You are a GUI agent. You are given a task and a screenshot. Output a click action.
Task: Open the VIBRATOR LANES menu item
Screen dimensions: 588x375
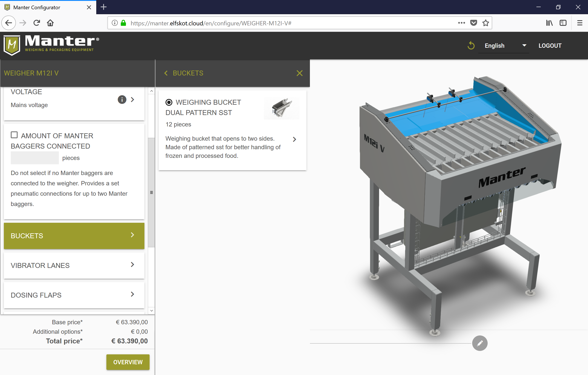[74, 265]
